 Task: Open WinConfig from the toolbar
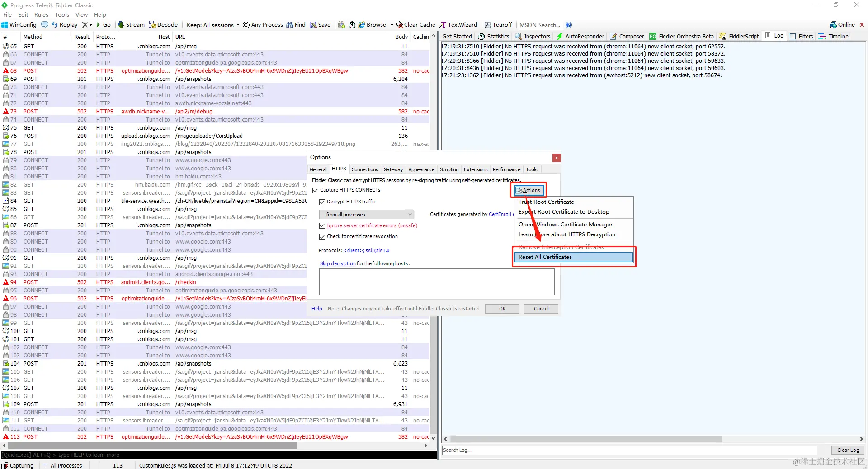(x=19, y=25)
